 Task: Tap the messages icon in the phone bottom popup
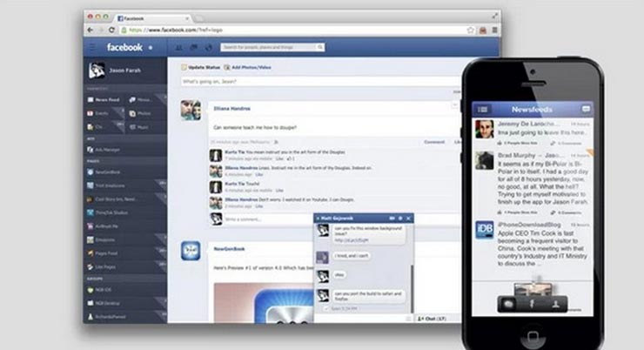tap(508, 304)
